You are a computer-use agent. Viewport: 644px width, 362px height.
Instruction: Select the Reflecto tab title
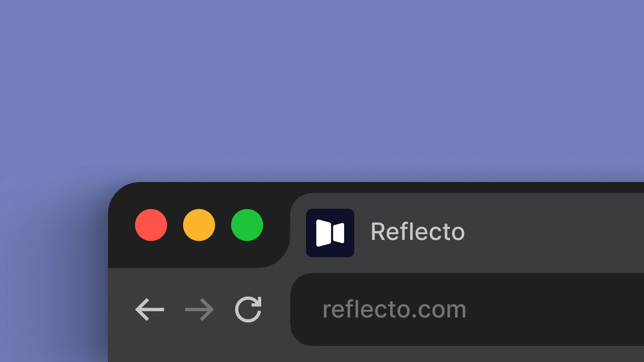(418, 232)
